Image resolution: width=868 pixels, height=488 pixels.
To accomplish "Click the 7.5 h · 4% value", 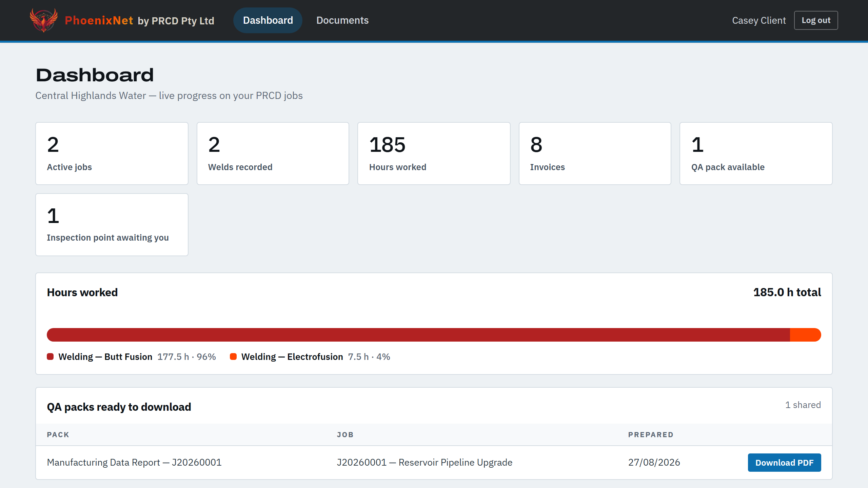I will tap(369, 357).
